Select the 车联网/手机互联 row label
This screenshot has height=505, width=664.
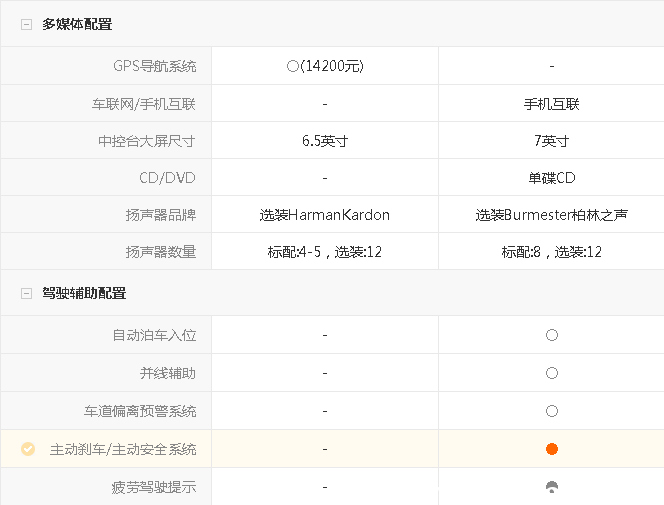pyautogui.click(x=138, y=104)
